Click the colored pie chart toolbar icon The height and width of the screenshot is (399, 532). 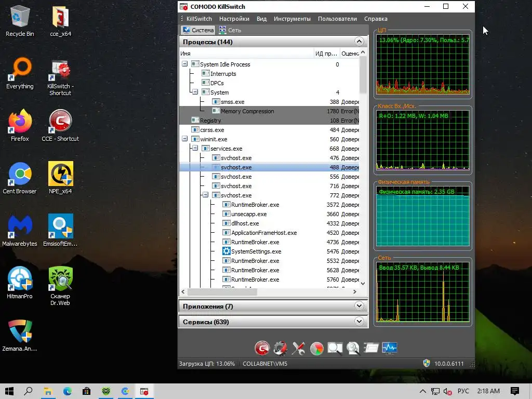316,348
